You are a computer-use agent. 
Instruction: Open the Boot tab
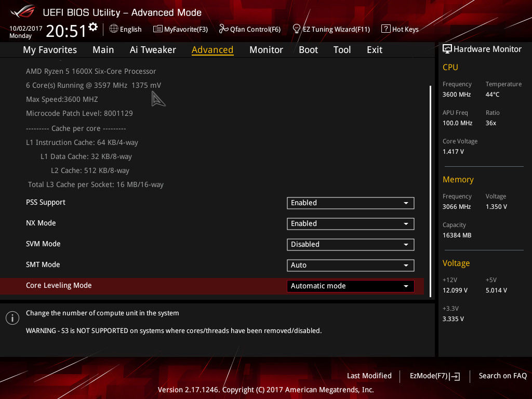308,50
